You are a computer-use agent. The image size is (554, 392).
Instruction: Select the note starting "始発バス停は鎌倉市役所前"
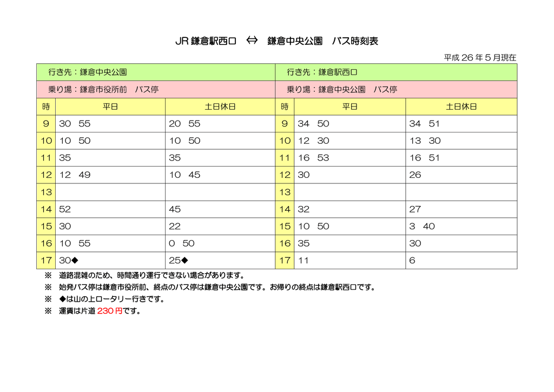[217, 287]
